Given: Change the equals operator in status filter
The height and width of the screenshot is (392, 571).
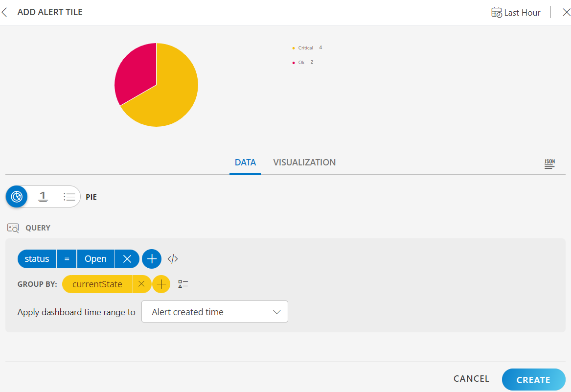Looking at the screenshot, I should [x=67, y=259].
